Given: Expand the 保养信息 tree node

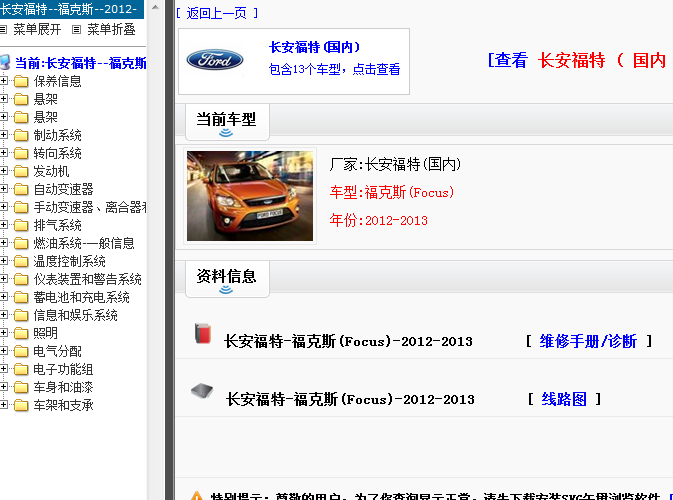Looking at the screenshot, I should pos(3,81).
